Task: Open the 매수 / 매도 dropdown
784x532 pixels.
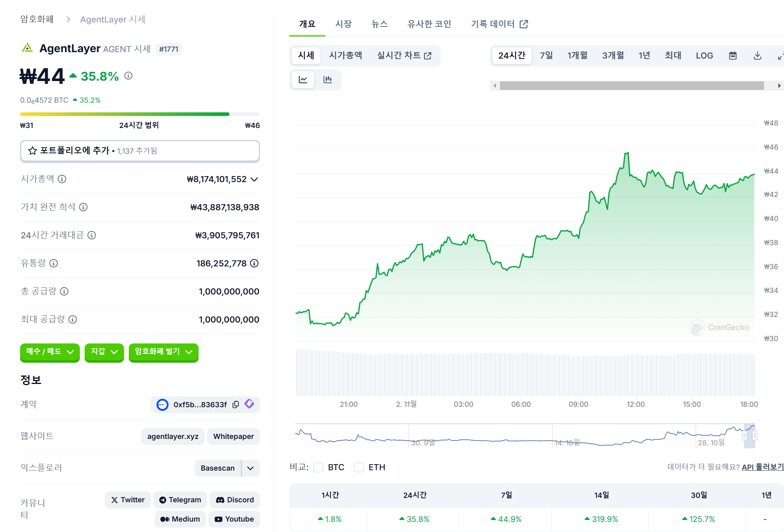Action: (50, 352)
